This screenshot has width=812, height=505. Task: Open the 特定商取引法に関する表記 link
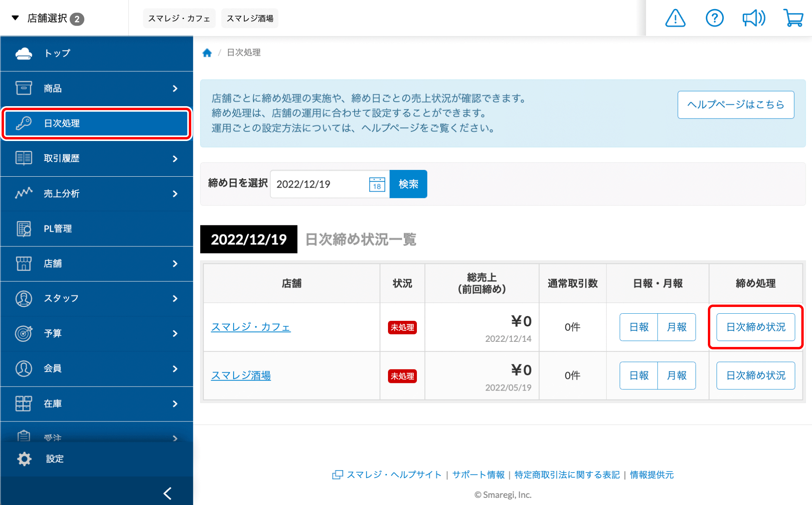click(x=567, y=475)
